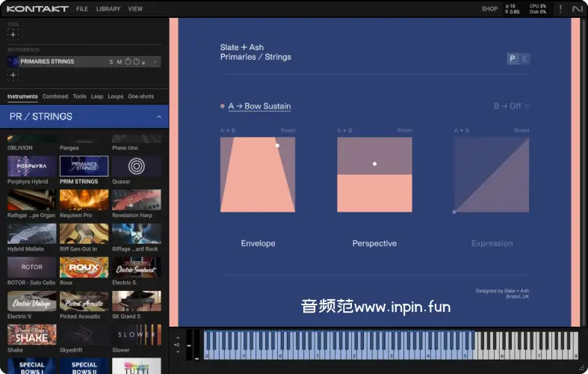The image size is (588, 374).
Task: Open the LIBRARY menu
Action: 108,9
